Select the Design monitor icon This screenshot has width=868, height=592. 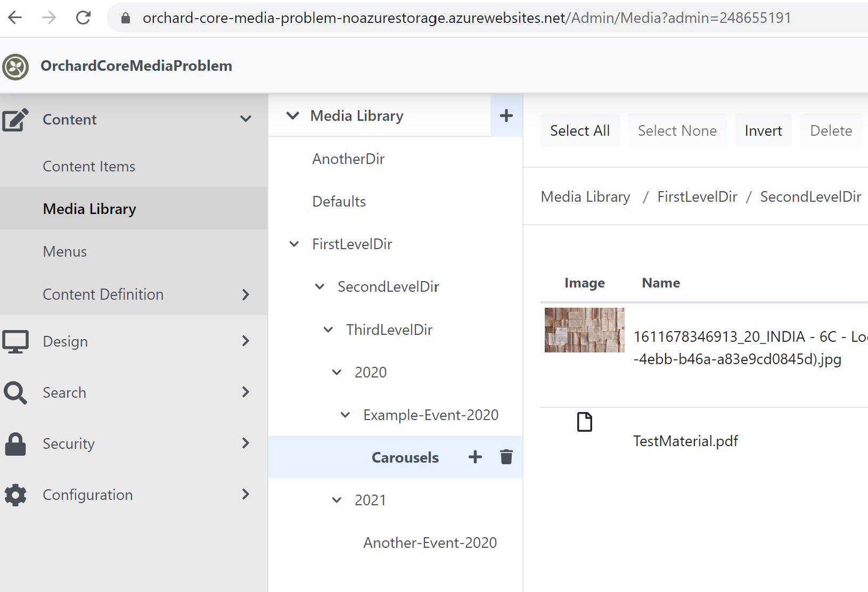coord(17,341)
